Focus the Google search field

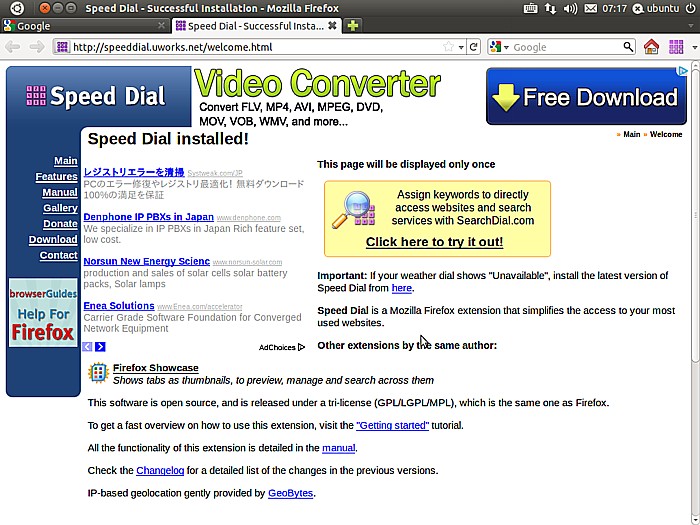(x=567, y=47)
